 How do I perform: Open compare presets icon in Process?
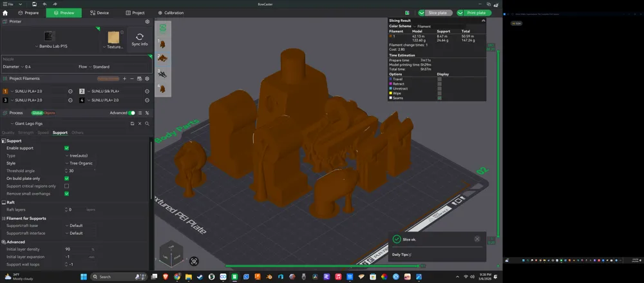[x=147, y=113]
